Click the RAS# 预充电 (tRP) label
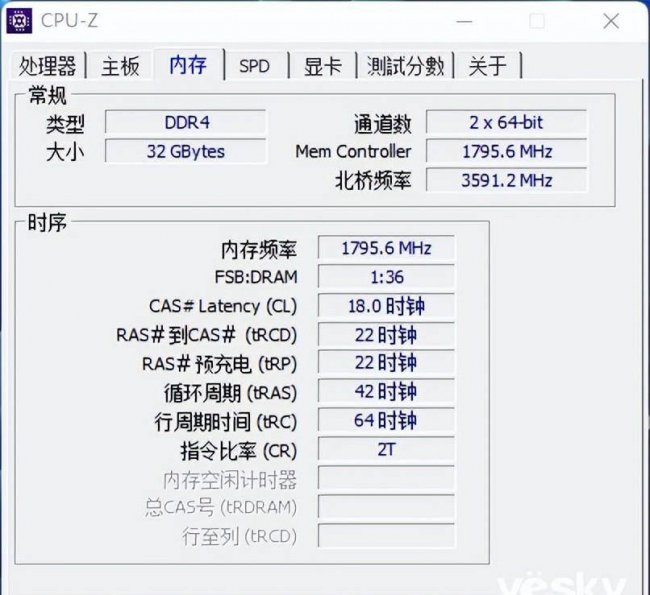Image resolution: width=650 pixels, height=595 pixels. 219,364
